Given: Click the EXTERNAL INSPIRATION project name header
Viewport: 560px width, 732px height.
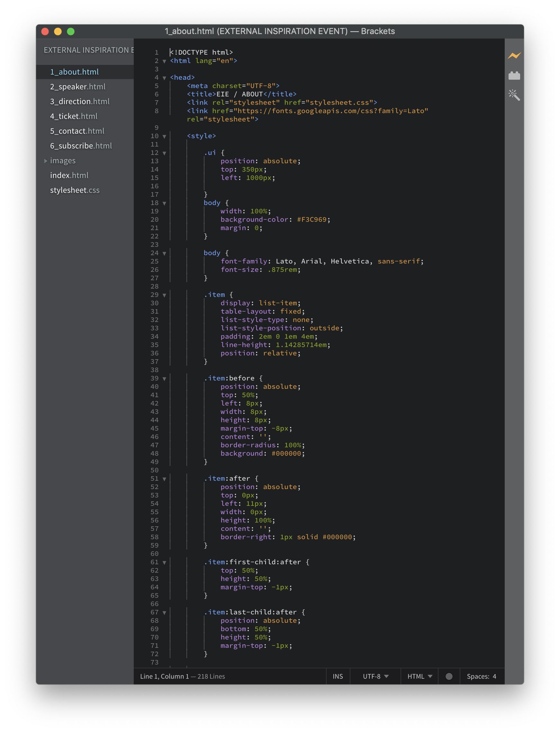Looking at the screenshot, I should point(88,50).
